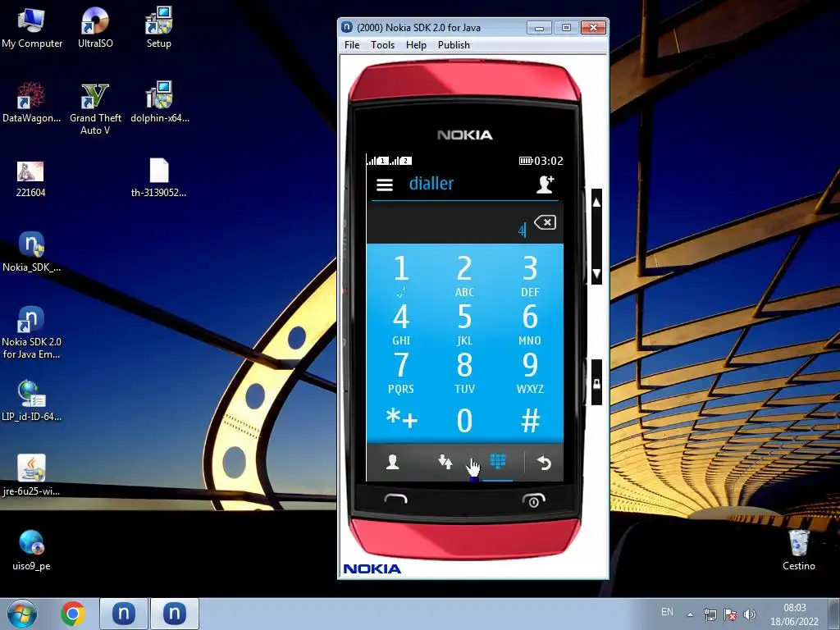Dial digit 1 on keypad
Image resolution: width=840 pixels, height=630 pixels.
400,276
